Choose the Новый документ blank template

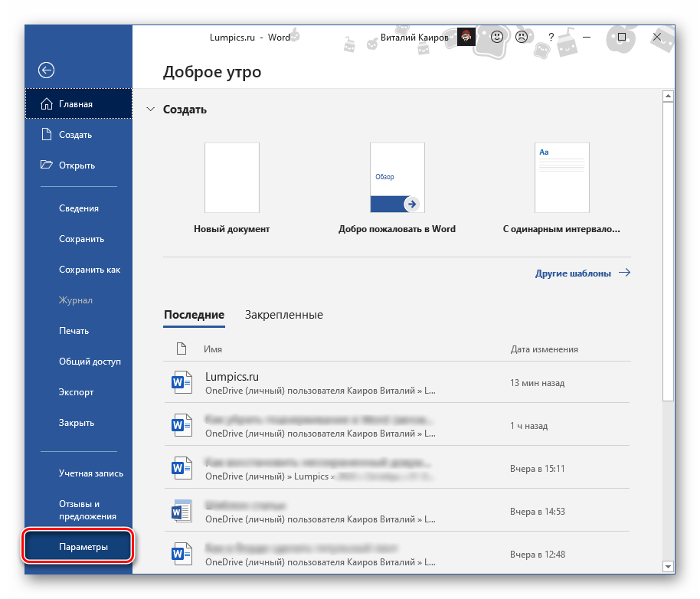point(231,178)
